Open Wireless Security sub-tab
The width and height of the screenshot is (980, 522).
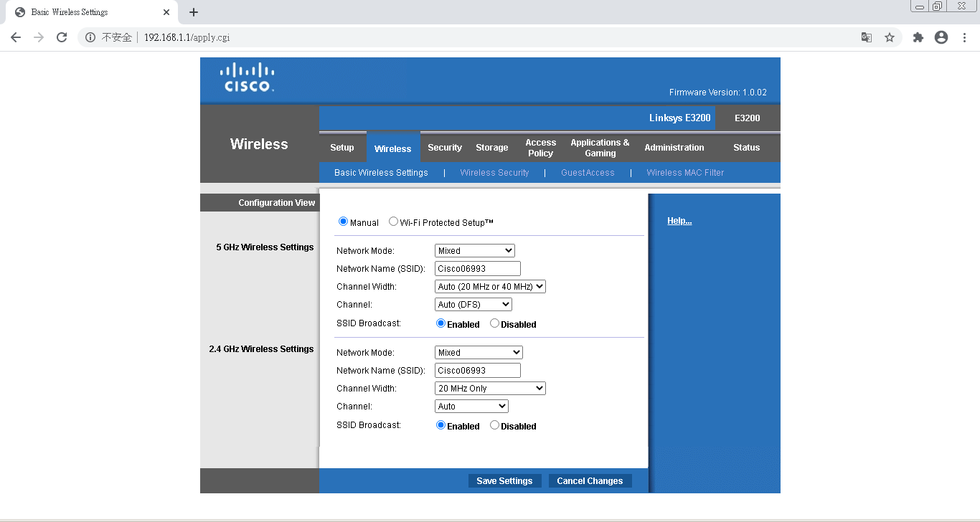(494, 173)
